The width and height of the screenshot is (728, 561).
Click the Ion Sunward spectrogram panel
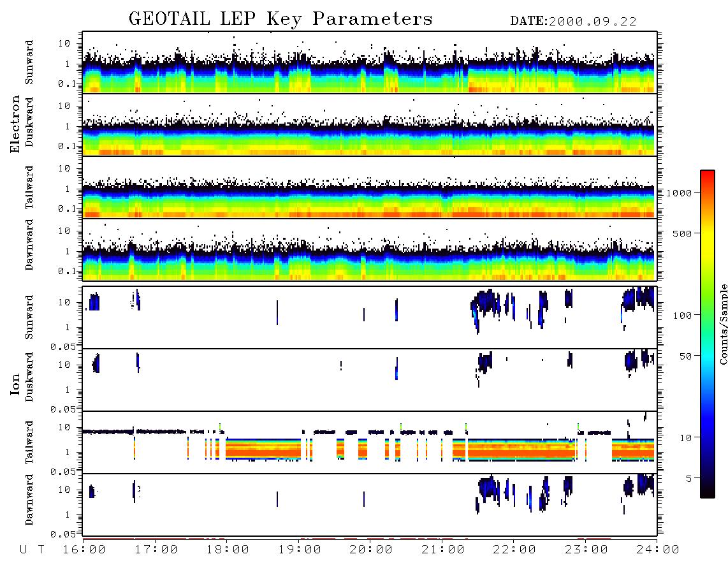(370, 317)
